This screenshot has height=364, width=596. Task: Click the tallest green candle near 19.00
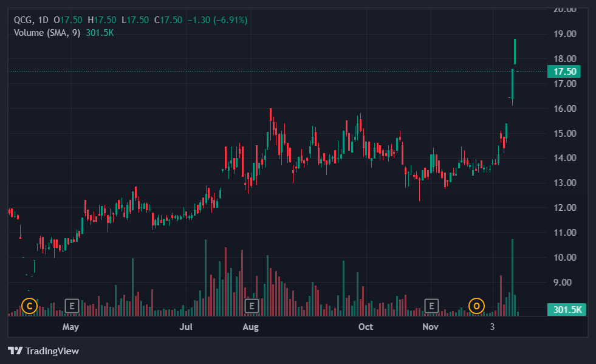pyautogui.click(x=515, y=52)
